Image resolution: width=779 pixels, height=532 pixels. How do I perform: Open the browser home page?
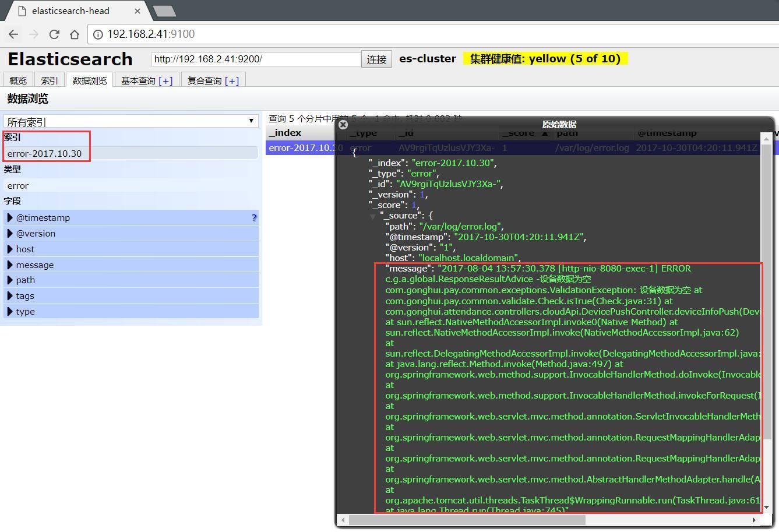[x=75, y=34]
